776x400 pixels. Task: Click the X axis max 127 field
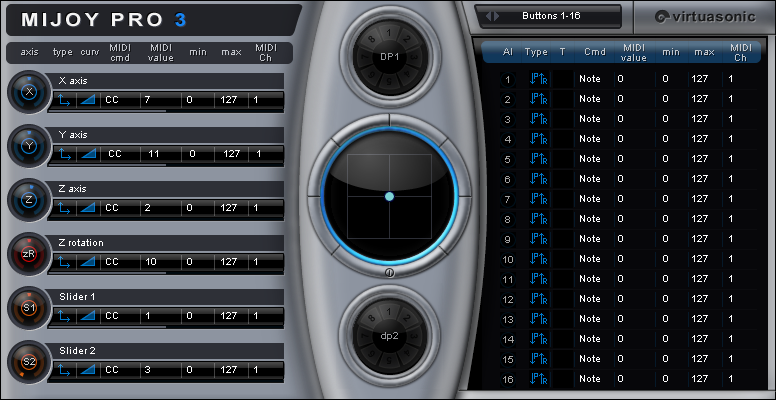click(x=231, y=100)
